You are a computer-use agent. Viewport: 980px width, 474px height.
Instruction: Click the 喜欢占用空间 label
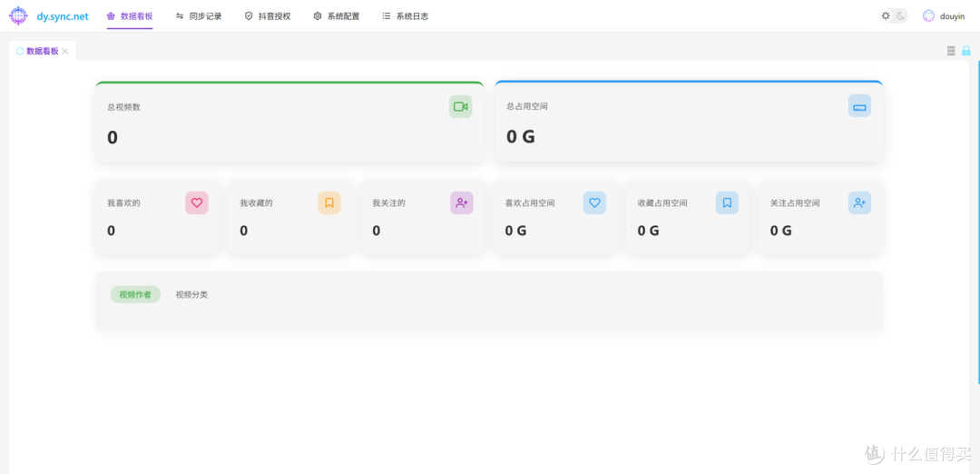530,203
